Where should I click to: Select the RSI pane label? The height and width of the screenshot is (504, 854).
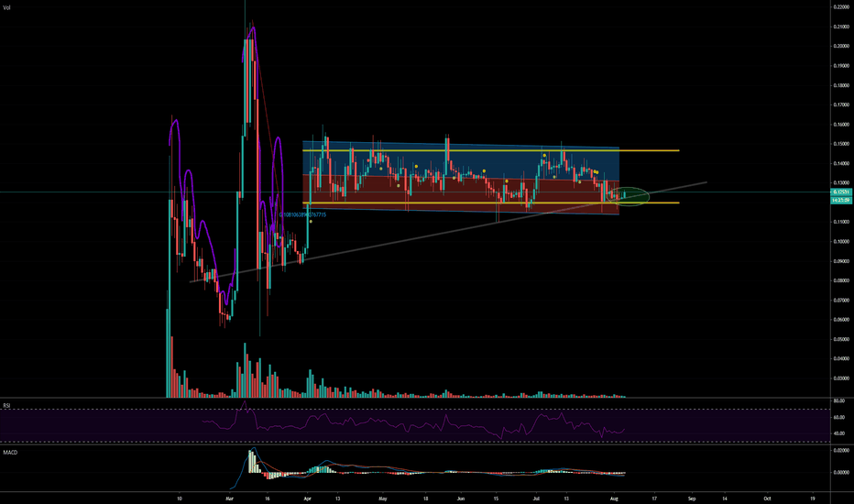[6, 405]
